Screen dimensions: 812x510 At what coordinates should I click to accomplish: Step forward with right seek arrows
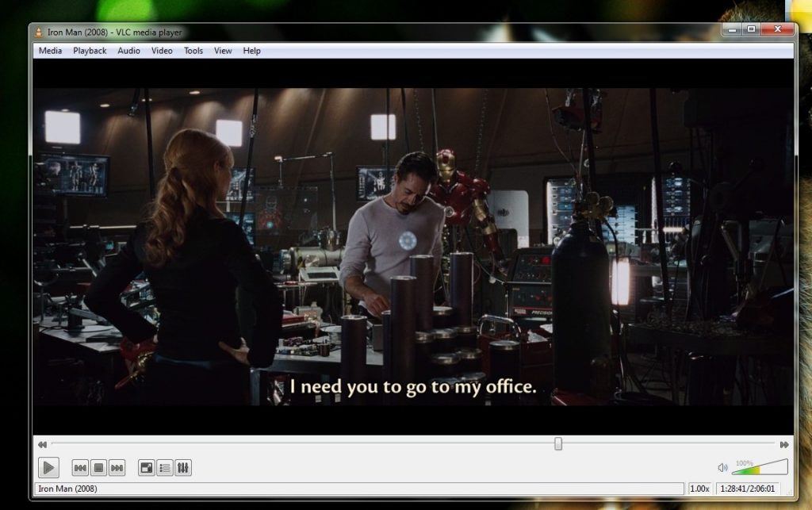tap(784, 444)
